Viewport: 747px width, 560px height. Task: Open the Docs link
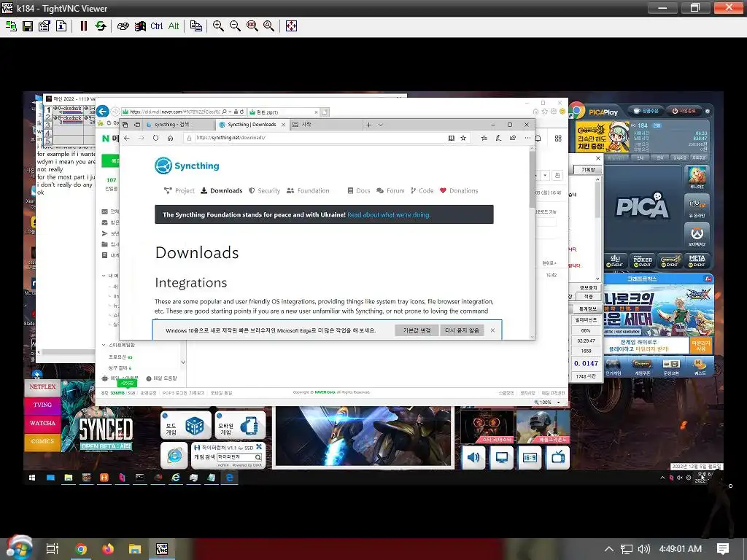coord(359,190)
